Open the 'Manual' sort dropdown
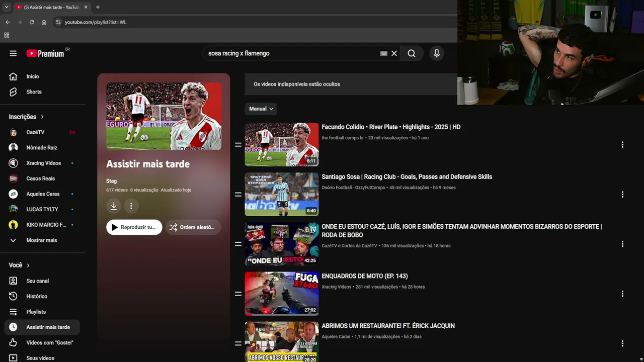This screenshot has height=362, width=644. point(261,109)
